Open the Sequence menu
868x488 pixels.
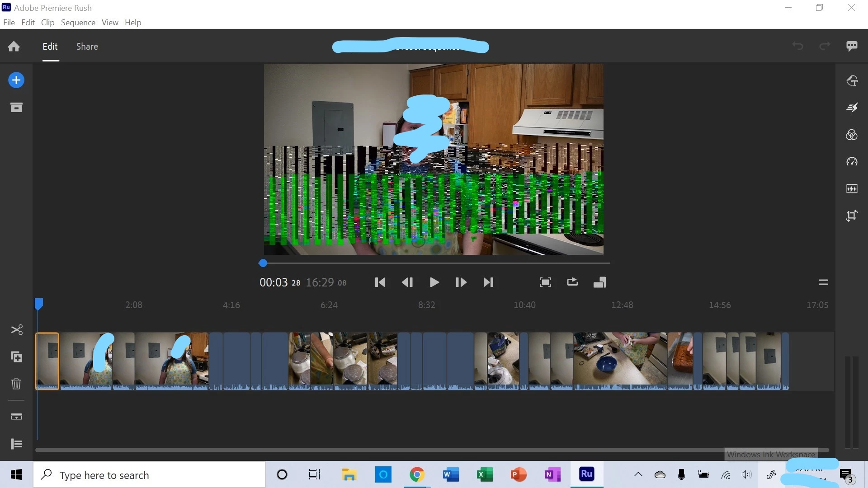[78, 23]
